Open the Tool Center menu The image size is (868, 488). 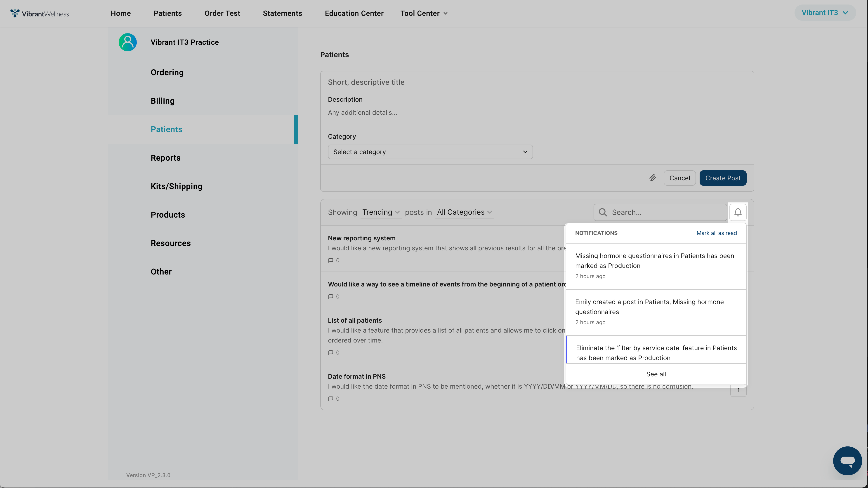pyautogui.click(x=424, y=14)
